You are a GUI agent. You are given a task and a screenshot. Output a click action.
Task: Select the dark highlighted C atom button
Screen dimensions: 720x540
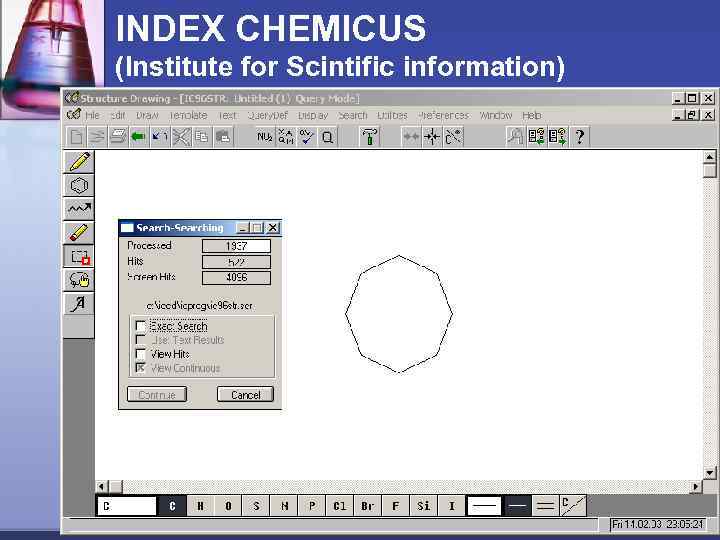point(172,506)
